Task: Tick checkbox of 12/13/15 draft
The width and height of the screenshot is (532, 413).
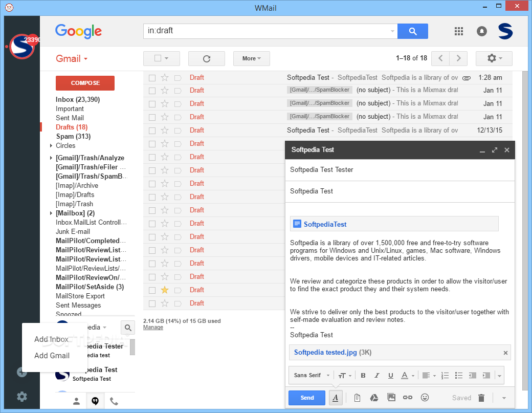Action: (x=152, y=131)
